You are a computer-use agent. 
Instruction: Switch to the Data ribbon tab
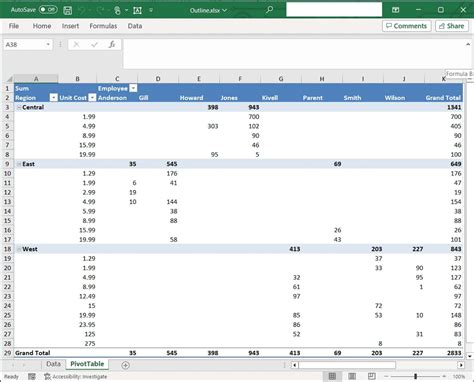(135, 26)
